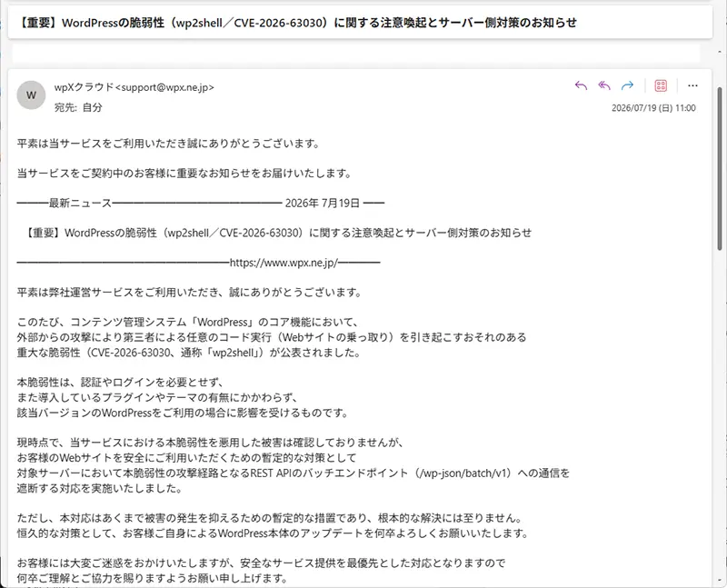Click the https://www.wpx.ne.jp/ URL in body
Image resolution: width=727 pixels, height=588 pixels.
pos(284,263)
